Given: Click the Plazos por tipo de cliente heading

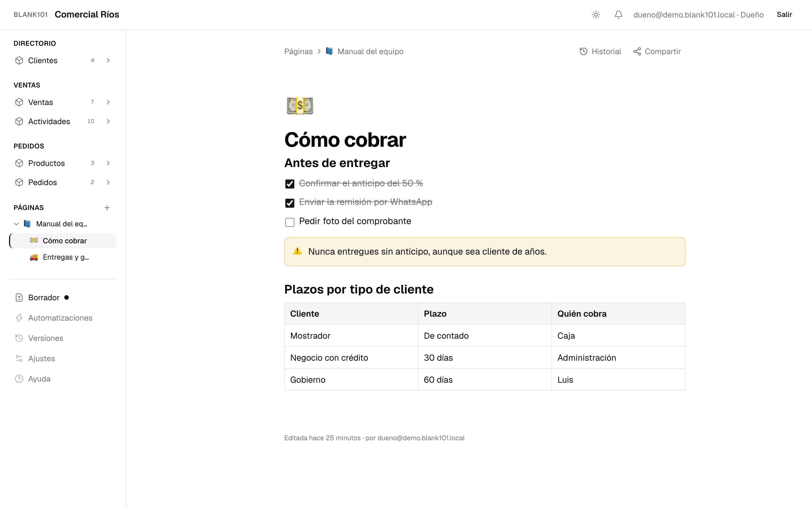Looking at the screenshot, I should (x=359, y=289).
